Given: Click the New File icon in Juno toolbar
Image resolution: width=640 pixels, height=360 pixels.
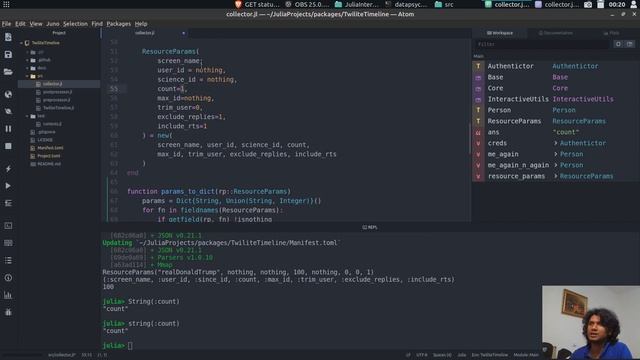Looking at the screenshot, I should click(8, 37).
